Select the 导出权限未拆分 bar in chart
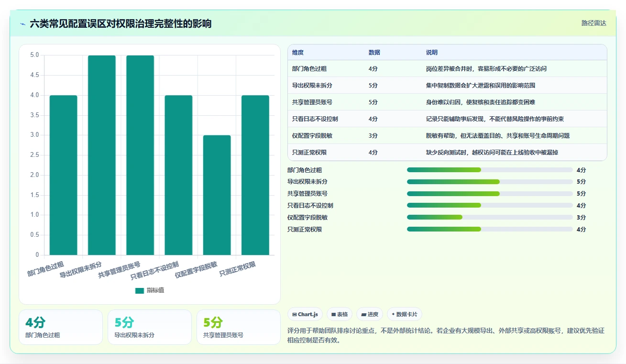626x364 pixels. click(x=102, y=155)
